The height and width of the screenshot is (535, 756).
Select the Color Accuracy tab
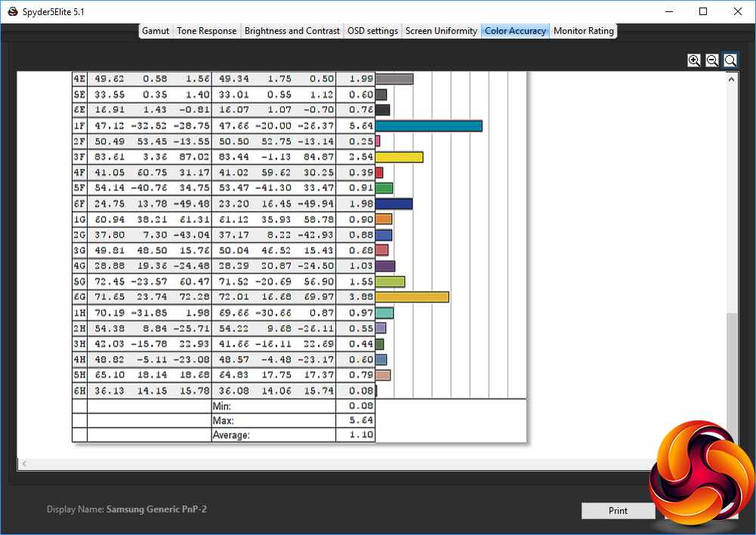click(x=515, y=31)
